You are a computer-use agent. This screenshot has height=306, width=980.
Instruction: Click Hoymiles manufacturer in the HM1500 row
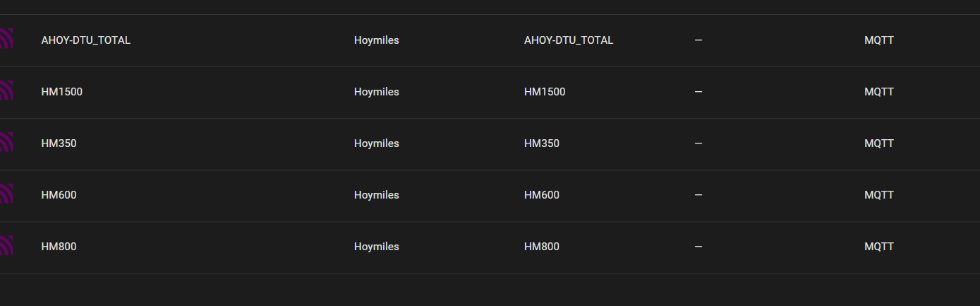(x=377, y=92)
